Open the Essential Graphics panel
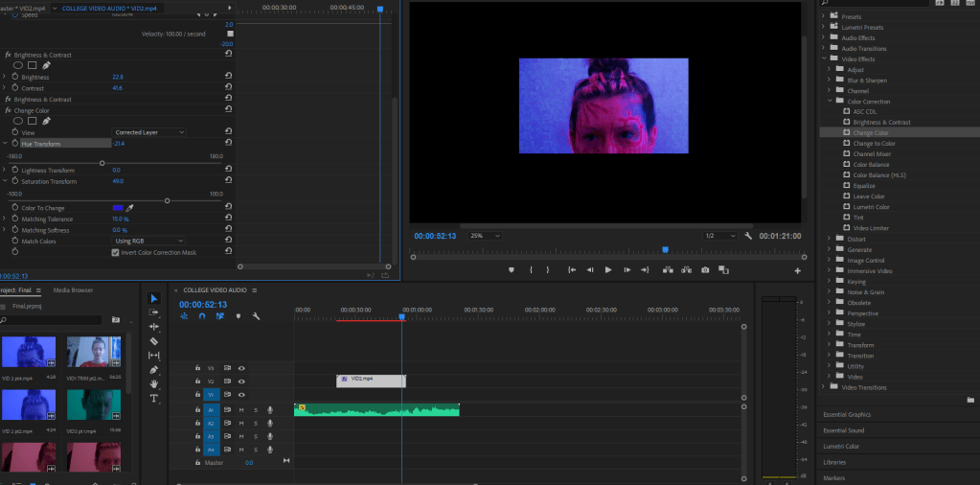The width and height of the screenshot is (980, 485). pyautogui.click(x=847, y=414)
